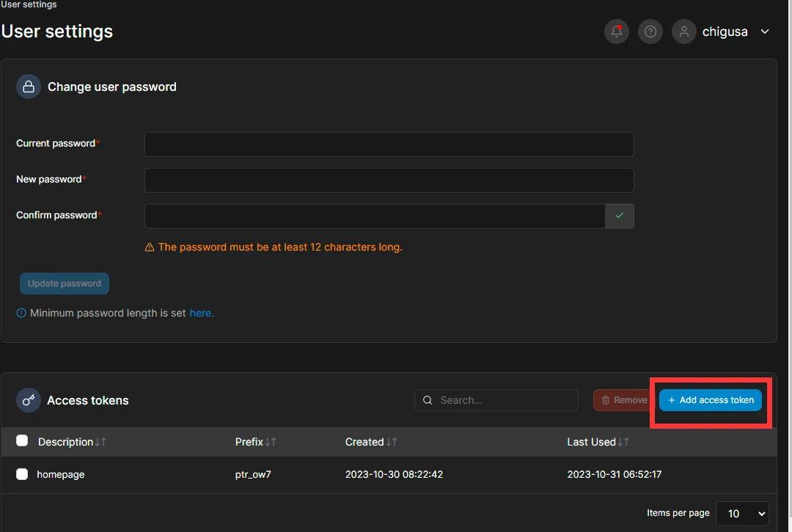Click the search magnifier icon

pos(428,400)
